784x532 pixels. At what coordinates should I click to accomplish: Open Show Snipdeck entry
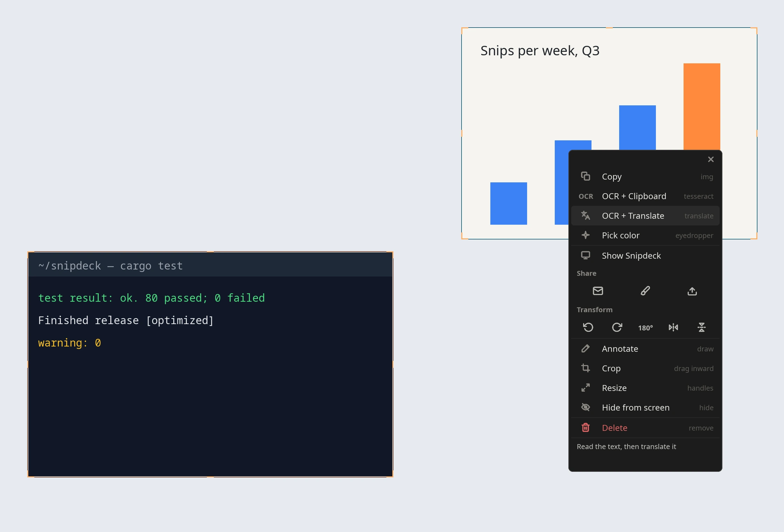tap(645, 256)
